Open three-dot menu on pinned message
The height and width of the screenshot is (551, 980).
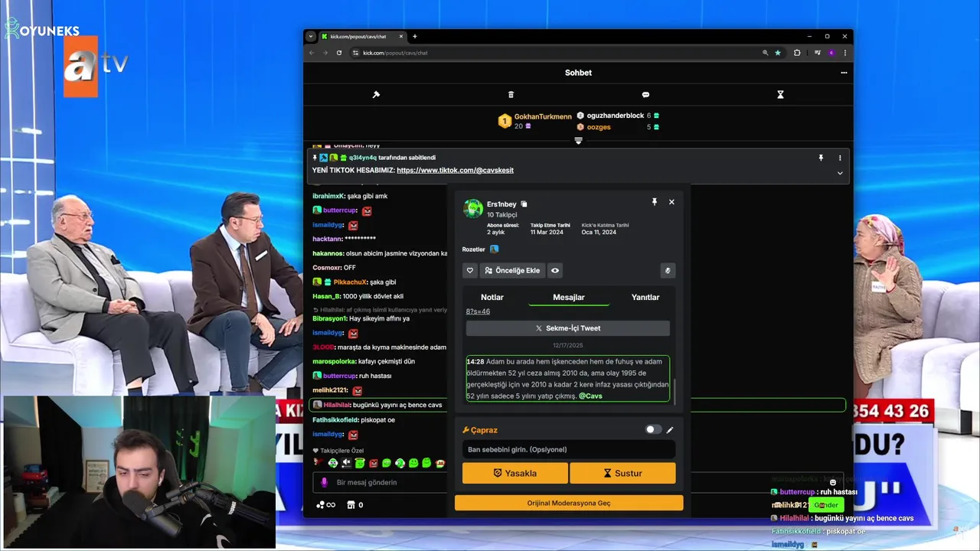[x=840, y=158]
